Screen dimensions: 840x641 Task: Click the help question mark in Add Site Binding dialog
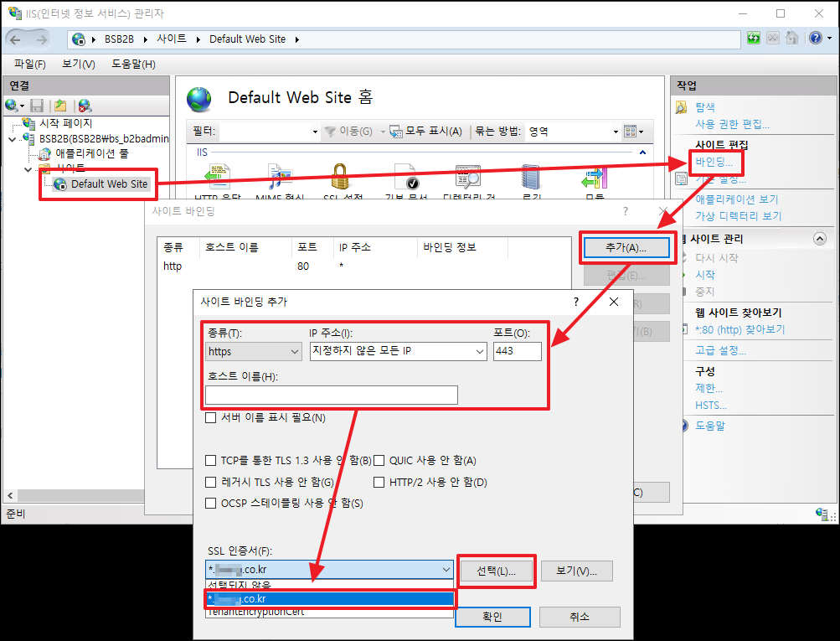point(576,302)
